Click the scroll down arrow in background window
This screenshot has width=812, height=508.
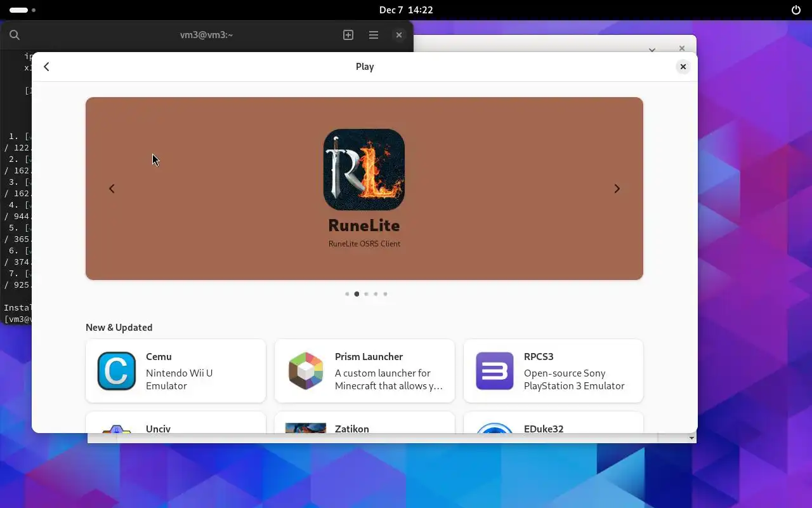tap(691, 438)
